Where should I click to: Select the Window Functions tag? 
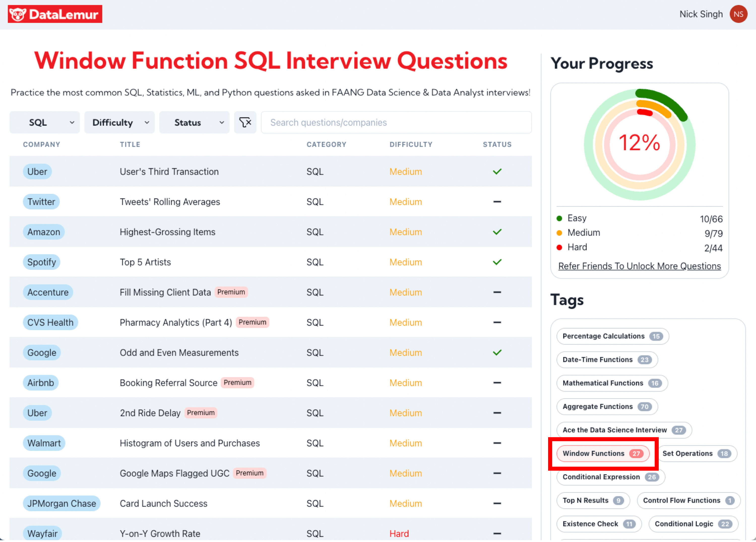(x=603, y=454)
